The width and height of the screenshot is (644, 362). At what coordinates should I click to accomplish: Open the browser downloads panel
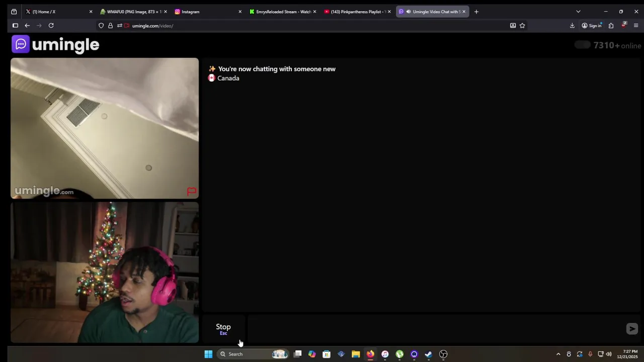(x=572, y=26)
